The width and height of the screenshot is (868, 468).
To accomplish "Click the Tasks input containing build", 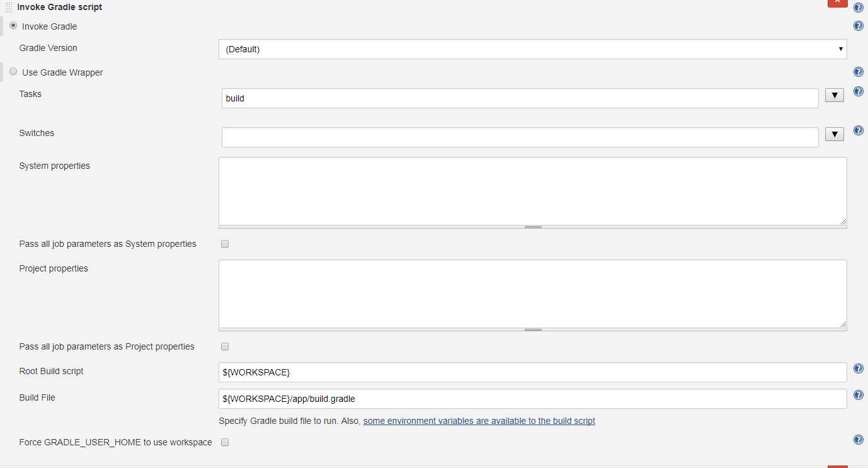I will coord(520,98).
